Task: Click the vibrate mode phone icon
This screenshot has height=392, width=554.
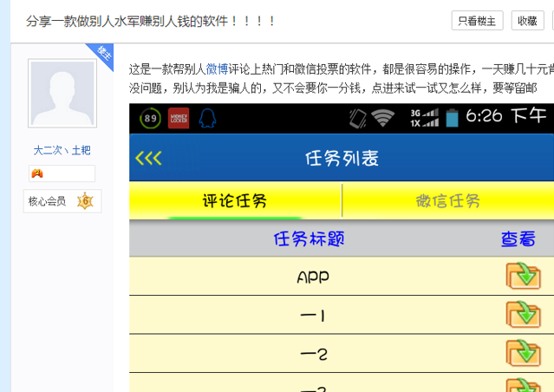Action: click(x=357, y=118)
